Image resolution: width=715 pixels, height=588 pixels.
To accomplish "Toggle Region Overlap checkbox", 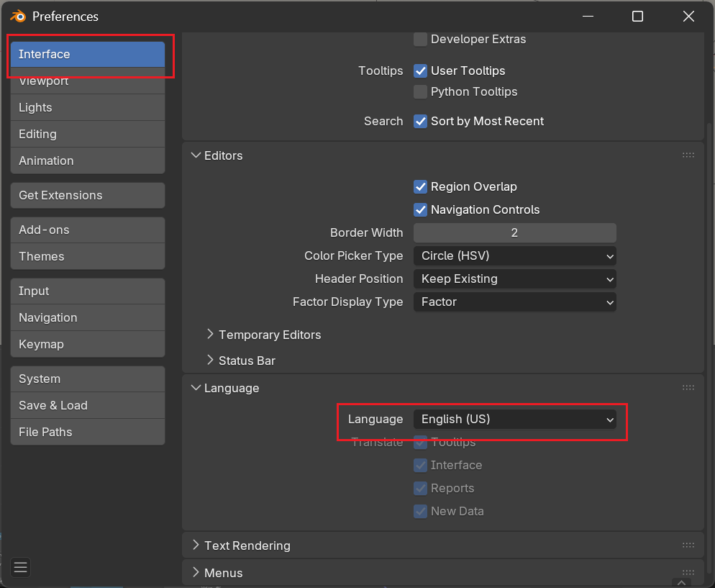I will 420,186.
